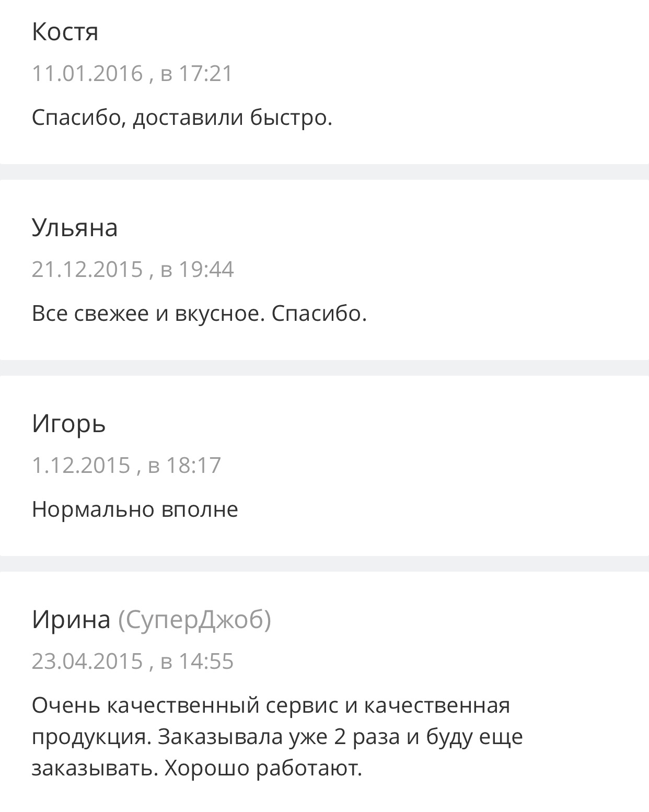This screenshot has width=649, height=812.
Task: Tap the reviewer name Игорь
Action: [68, 424]
